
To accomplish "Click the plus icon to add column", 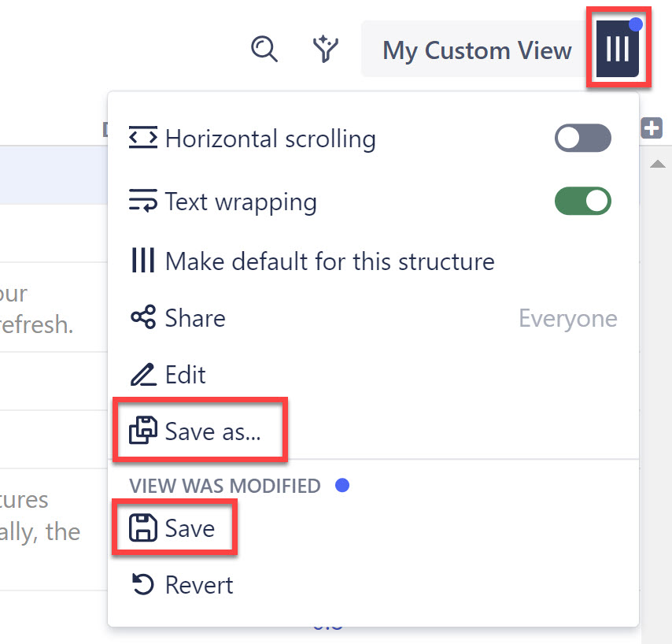I will (x=652, y=128).
